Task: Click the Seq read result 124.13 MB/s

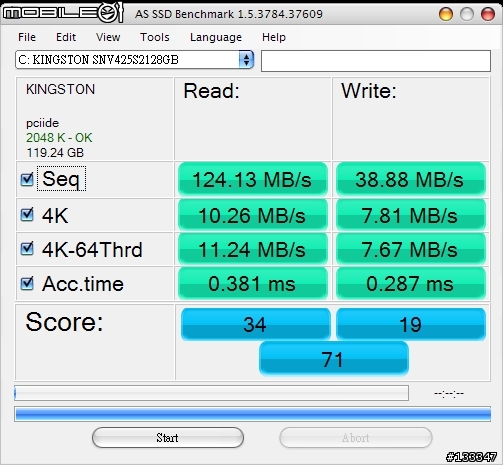Action: (x=253, y=179)
